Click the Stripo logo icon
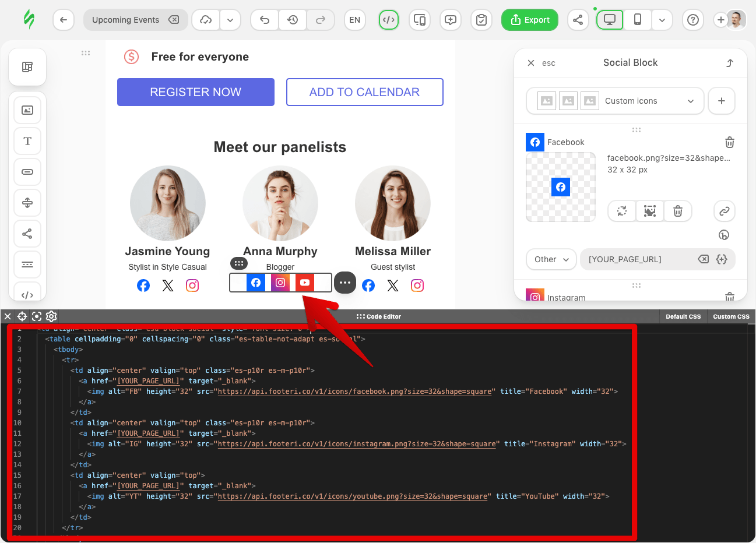 pyautogui.click(x=29, y=19)
